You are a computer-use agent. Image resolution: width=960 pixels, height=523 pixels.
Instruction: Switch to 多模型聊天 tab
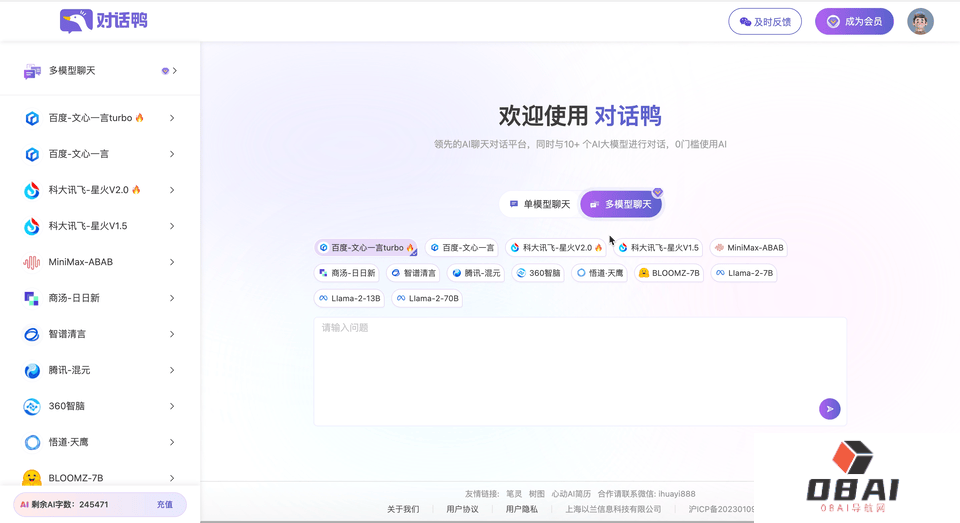click(x=621, y=204)
